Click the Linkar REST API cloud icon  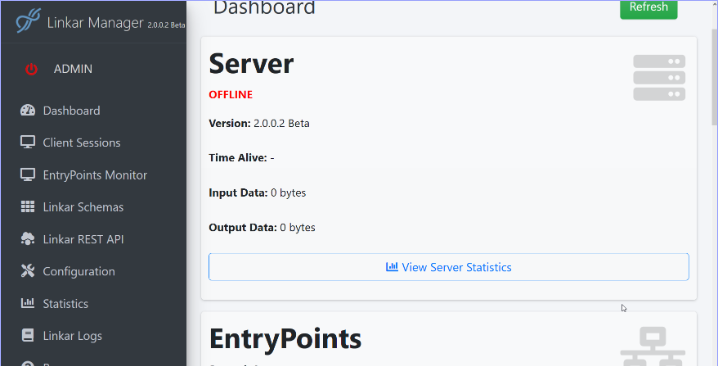click(x=28, y=239)
